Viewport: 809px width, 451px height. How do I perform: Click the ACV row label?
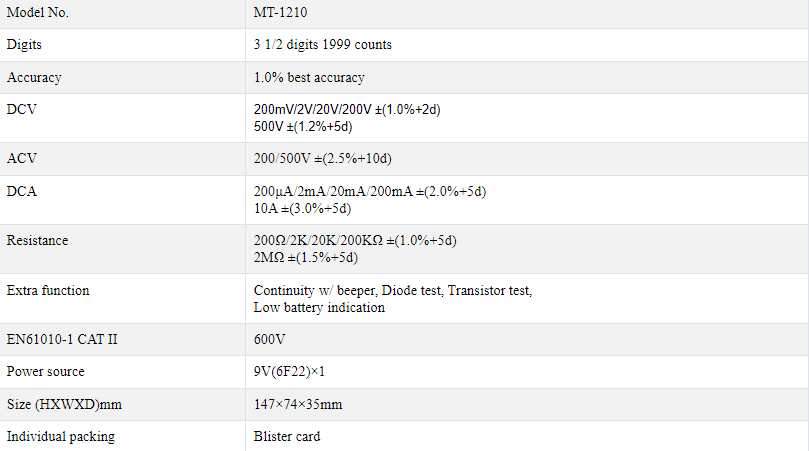point(22,158)
